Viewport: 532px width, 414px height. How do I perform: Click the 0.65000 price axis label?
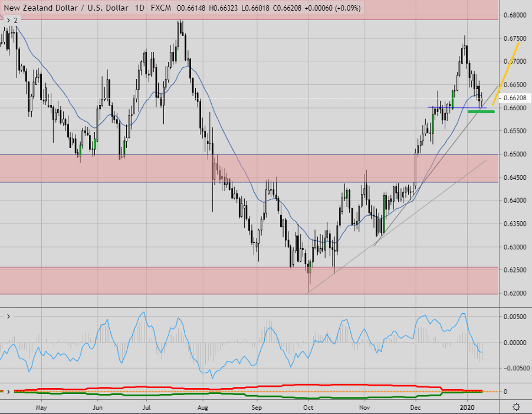tap(515, 154)
